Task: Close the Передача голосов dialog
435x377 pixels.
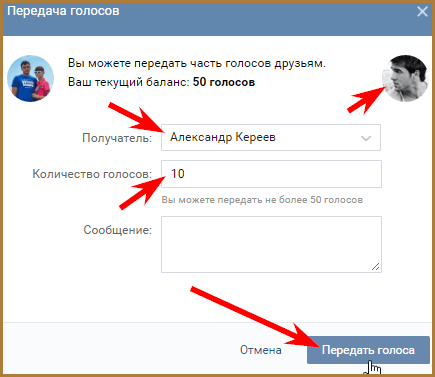Action: coord(422,12)
